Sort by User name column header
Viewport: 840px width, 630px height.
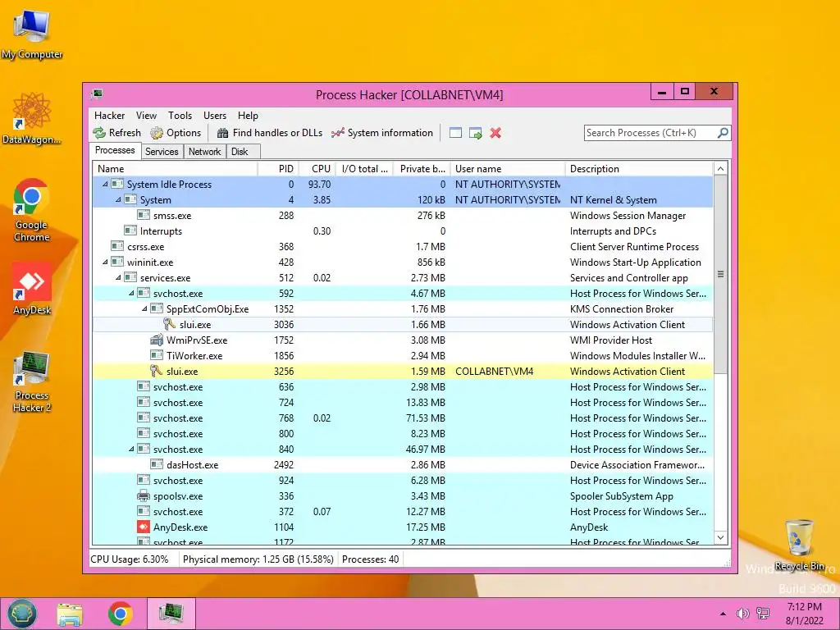508,169
